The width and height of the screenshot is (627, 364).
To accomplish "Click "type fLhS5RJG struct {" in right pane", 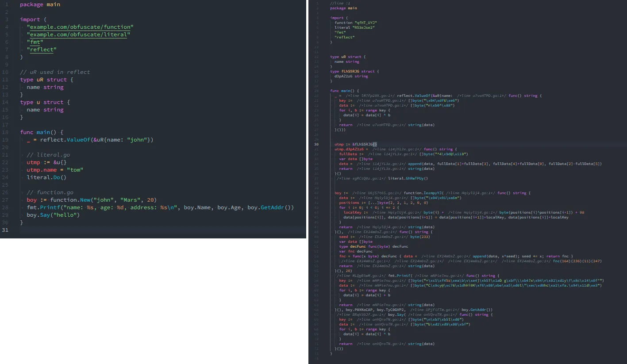I will coord(355,71).
